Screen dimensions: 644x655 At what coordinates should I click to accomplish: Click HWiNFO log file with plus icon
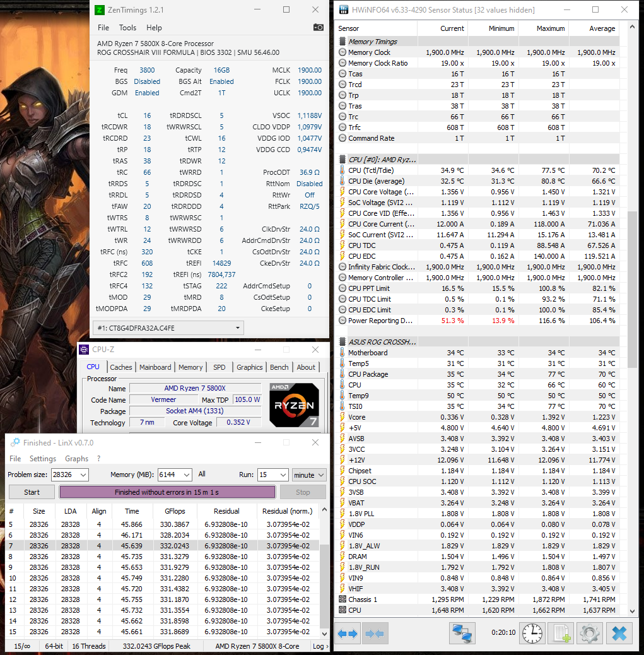(561, 634)
